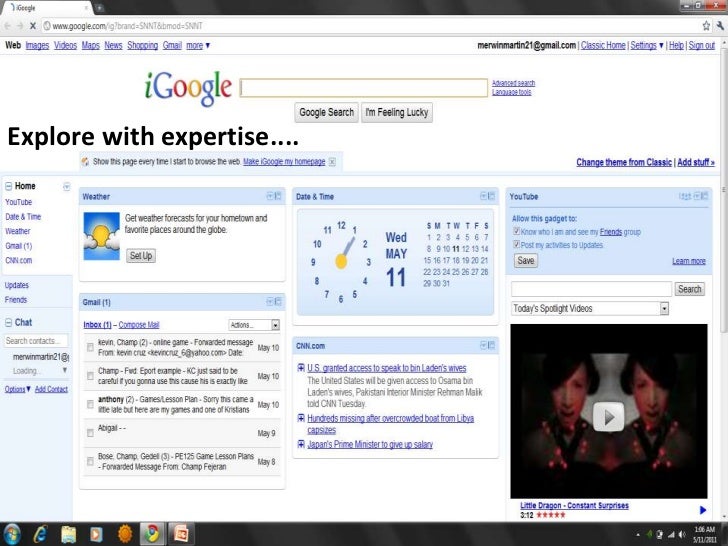Click Add stuff link

(696, 162)
